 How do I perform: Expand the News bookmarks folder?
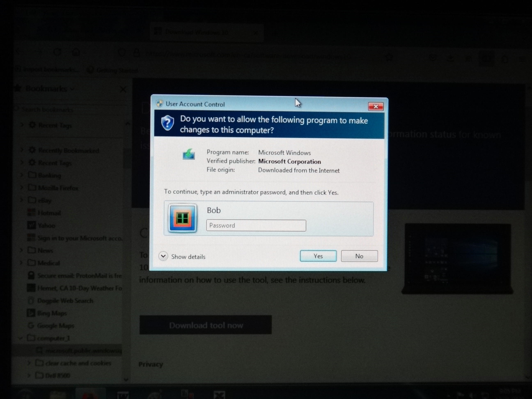[x=21, y=250]
